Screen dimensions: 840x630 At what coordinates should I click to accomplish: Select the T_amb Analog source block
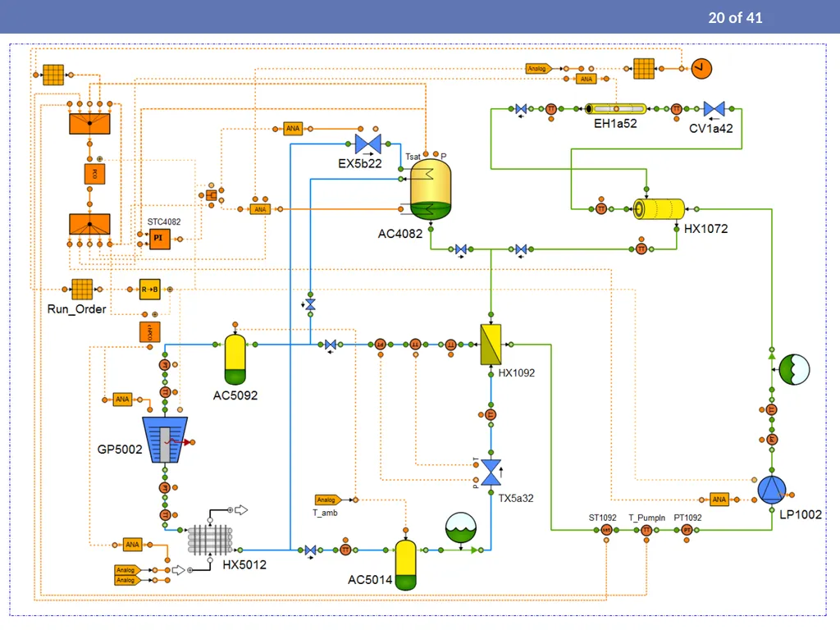327,500
